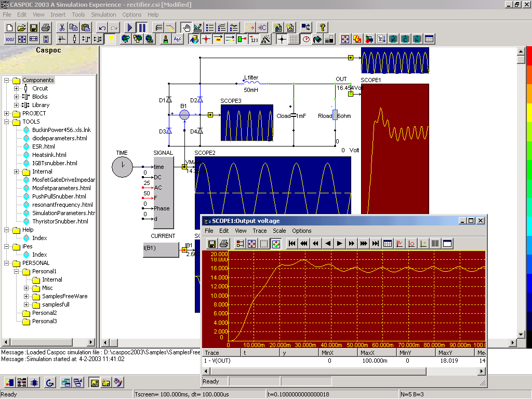Cut selection with scissors icon

coord(62,28)
